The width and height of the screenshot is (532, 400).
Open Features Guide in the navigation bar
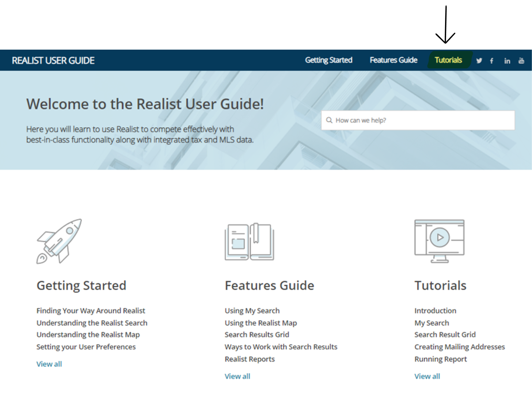(x=394, y=60)
